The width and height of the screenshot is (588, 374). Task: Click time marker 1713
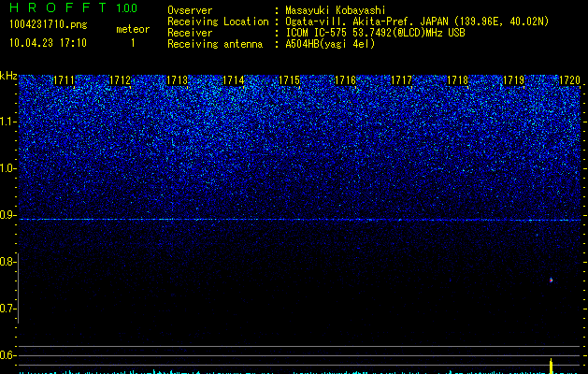177,80
